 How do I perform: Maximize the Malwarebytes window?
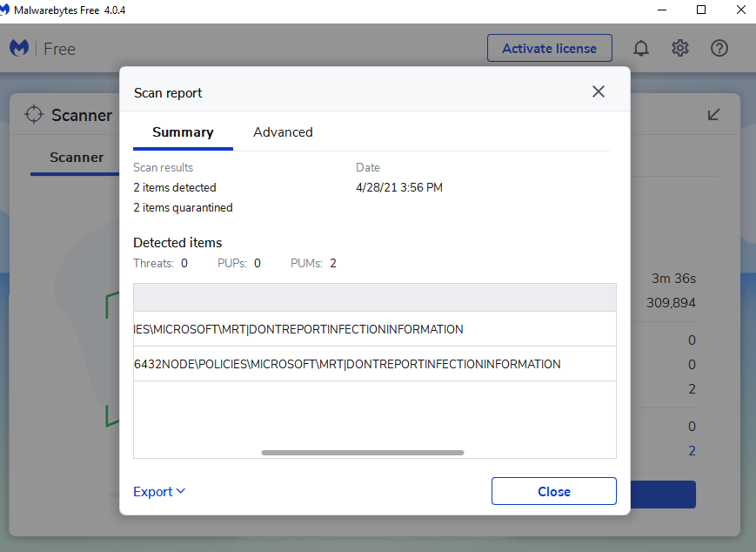point(701,10)
